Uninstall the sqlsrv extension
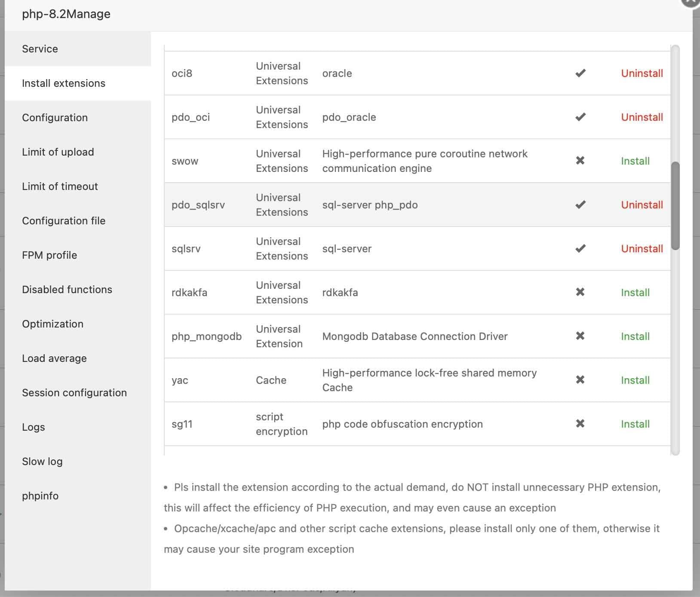This screenshot has height=597, width=700. pos(642,249)
